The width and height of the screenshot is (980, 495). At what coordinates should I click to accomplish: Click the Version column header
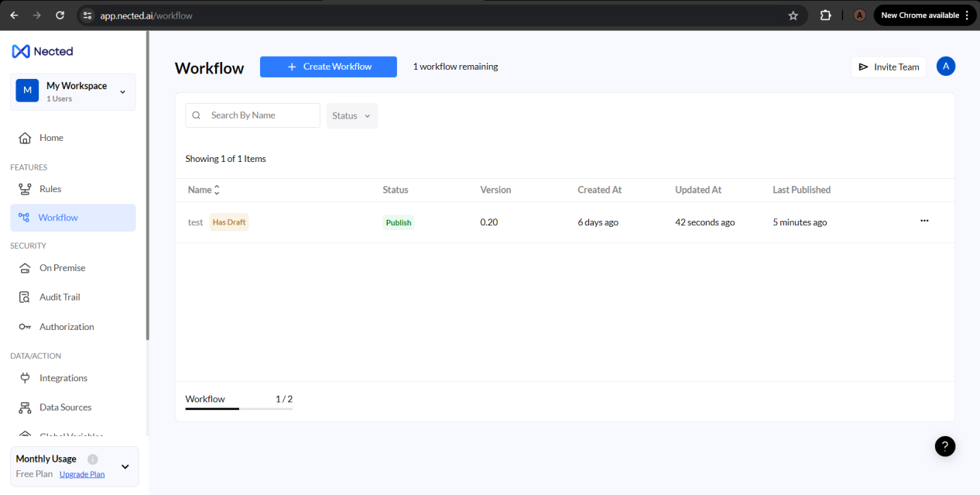click(495, 190)
